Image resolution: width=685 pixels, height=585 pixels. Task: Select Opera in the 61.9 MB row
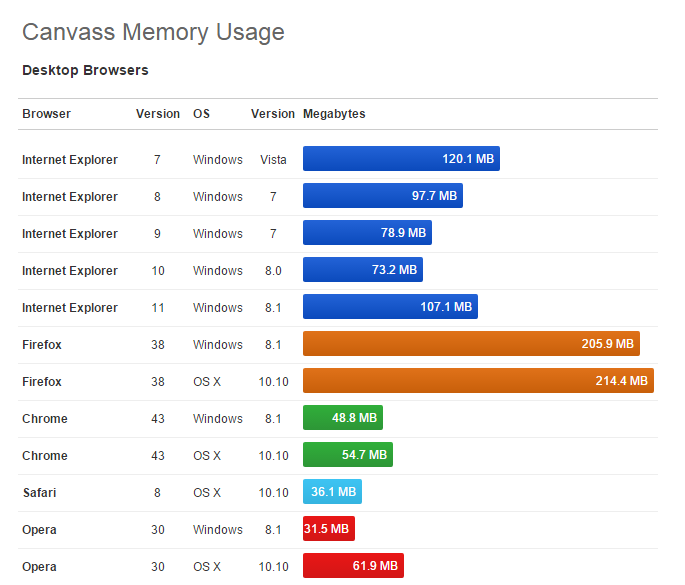point(39,567)
